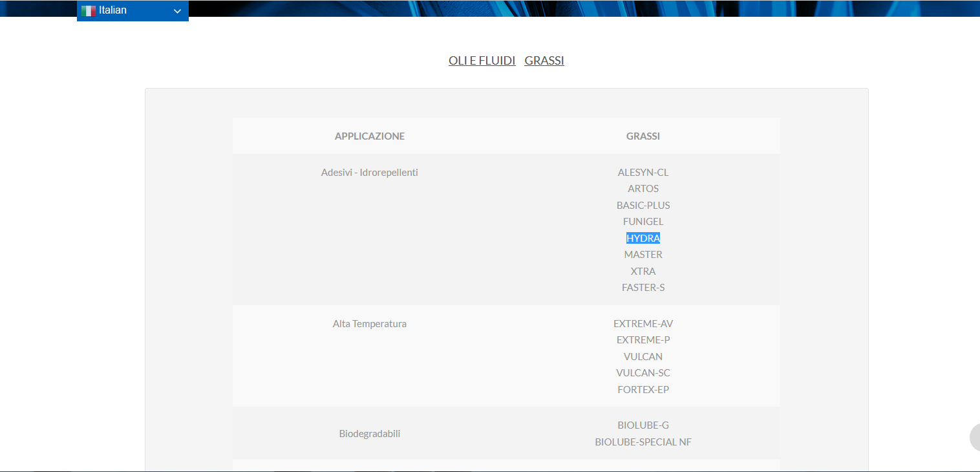Open the BIOLUBE-SPECIAL NF grease entry
This screenshot has height=472, width=980.
tap(643, 442)
